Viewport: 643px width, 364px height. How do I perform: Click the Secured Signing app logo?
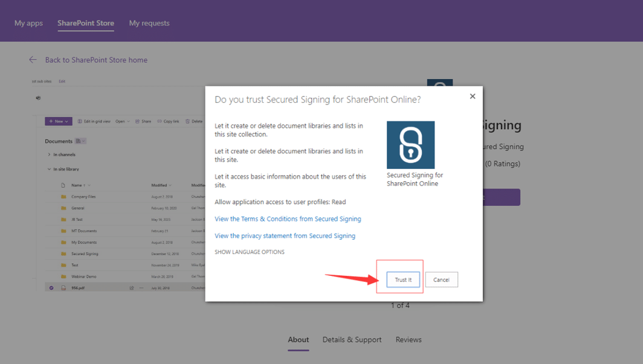point(411,145)
